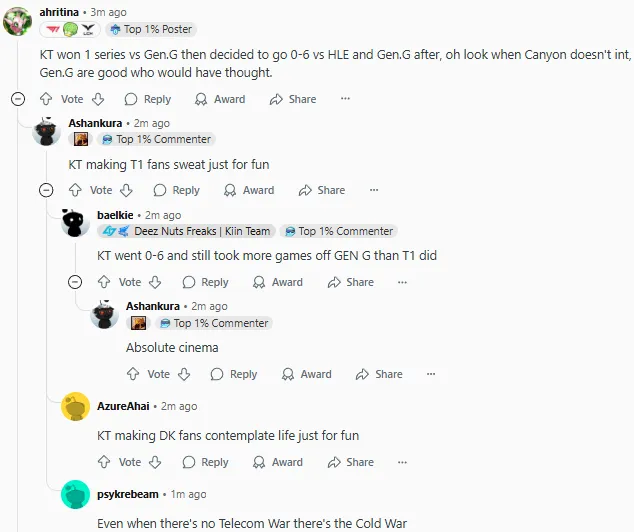Downvote Ashankura's 'T1 fans sweat' comment
Image resolution: width=634 pixels, height=532 pixels.
click(127, 190)
